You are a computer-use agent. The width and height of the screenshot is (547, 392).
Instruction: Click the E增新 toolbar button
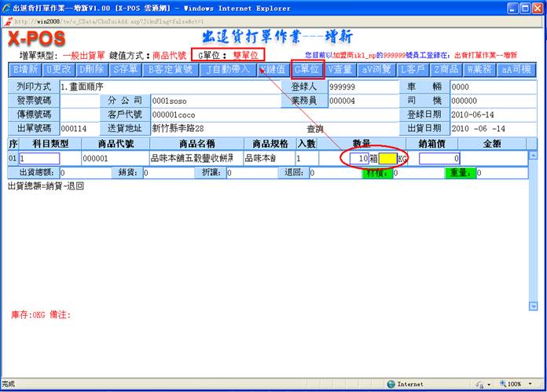(25, 69)
